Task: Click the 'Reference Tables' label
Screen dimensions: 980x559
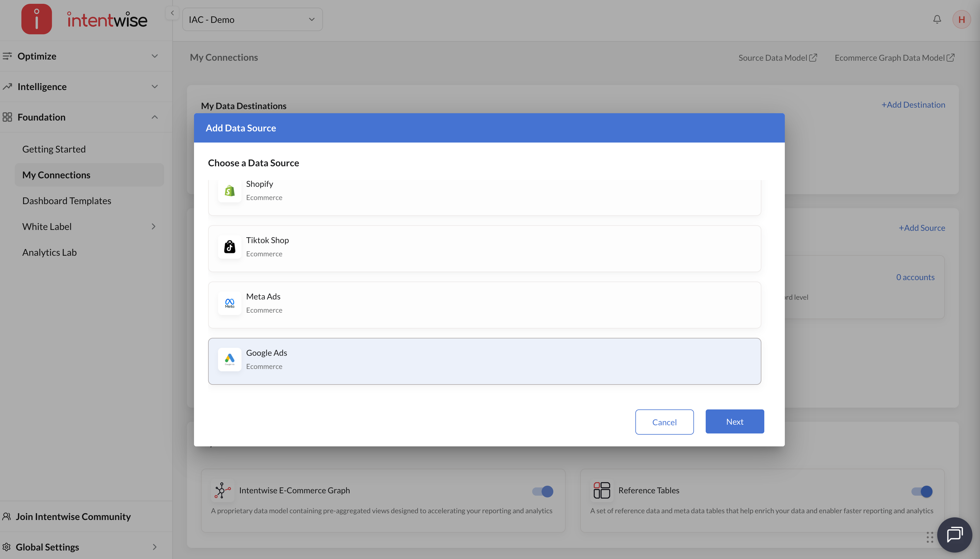Action: pos(649,490)
